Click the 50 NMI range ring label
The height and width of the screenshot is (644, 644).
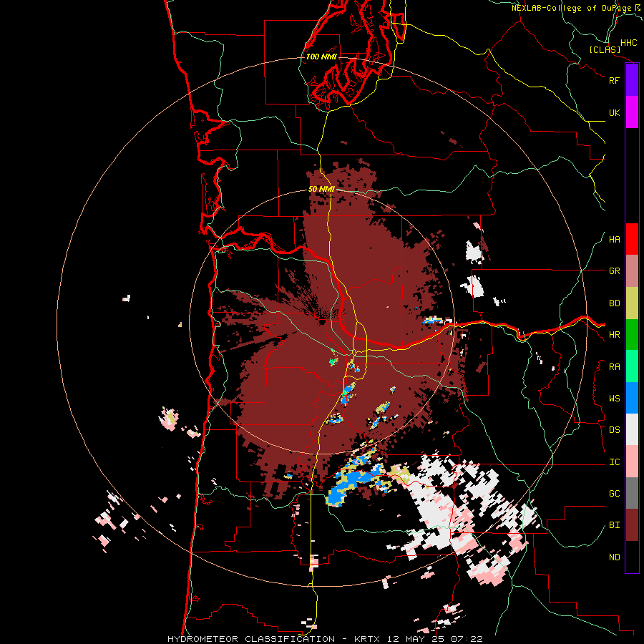pos(321,189)
